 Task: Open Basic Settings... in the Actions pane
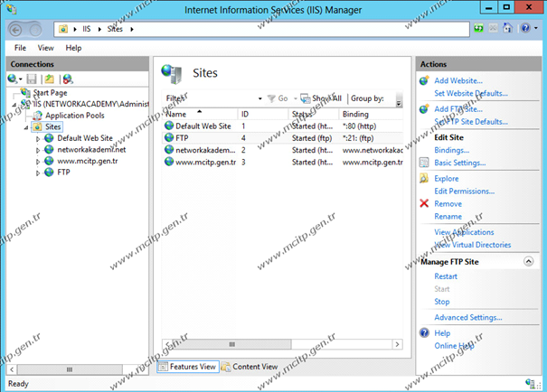(x=460, y=163)
